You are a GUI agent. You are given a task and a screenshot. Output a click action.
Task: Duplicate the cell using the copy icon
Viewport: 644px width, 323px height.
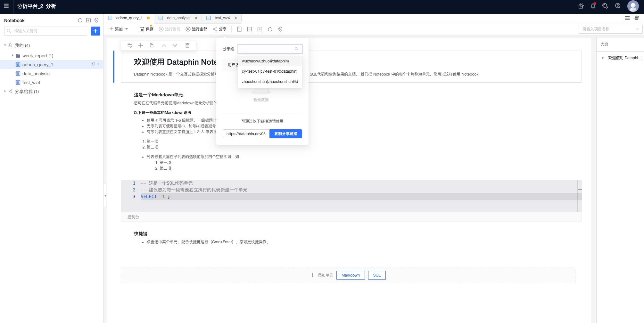pyautogui.click(x=152, y=45)
